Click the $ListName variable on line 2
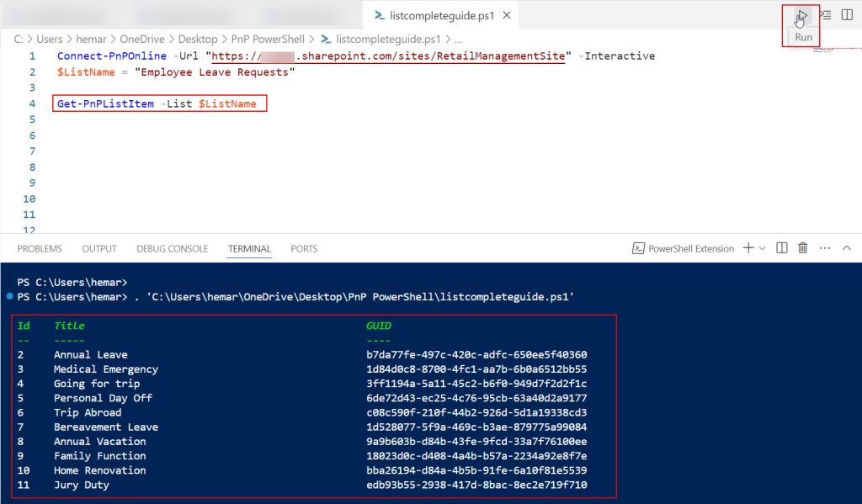 coord(86,72)
